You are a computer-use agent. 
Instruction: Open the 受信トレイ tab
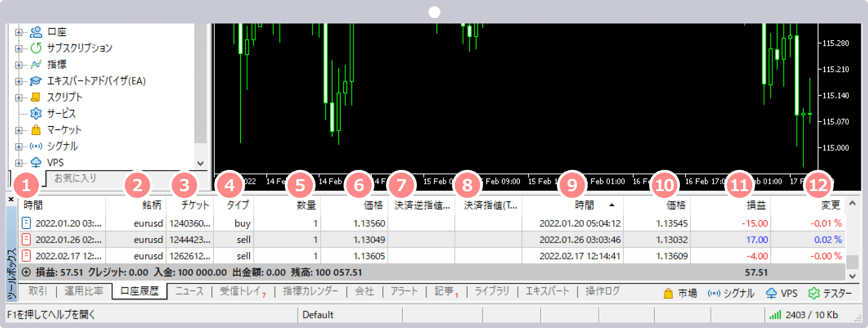click(243, 291)
